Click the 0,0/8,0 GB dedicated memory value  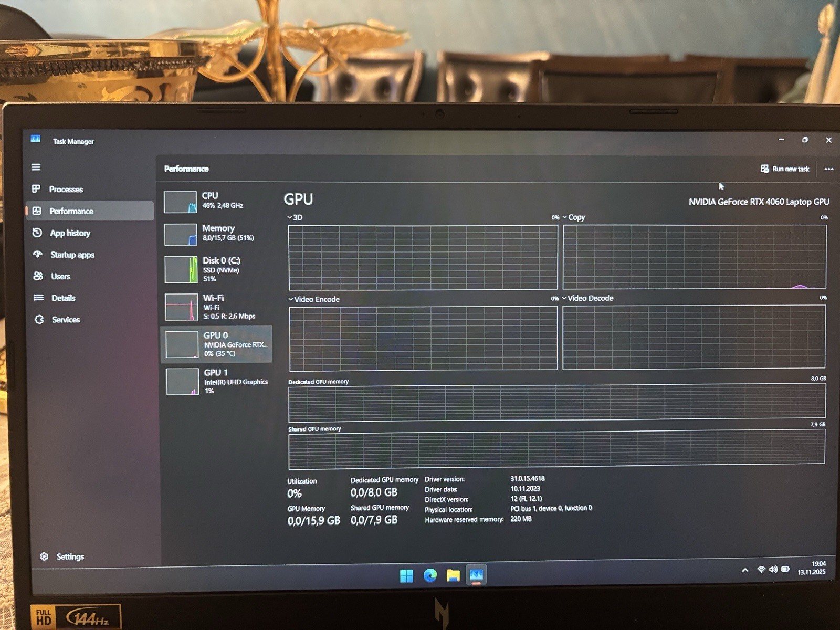click(374, 492)
